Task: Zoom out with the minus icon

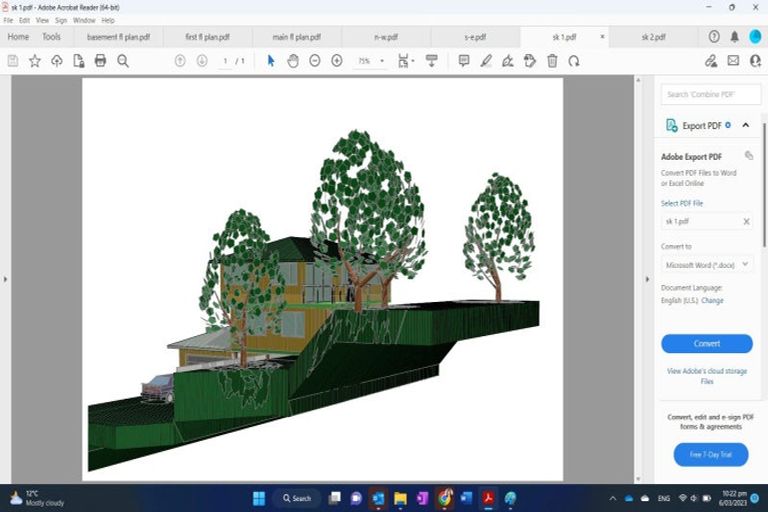Action: (x=315, y=61)
